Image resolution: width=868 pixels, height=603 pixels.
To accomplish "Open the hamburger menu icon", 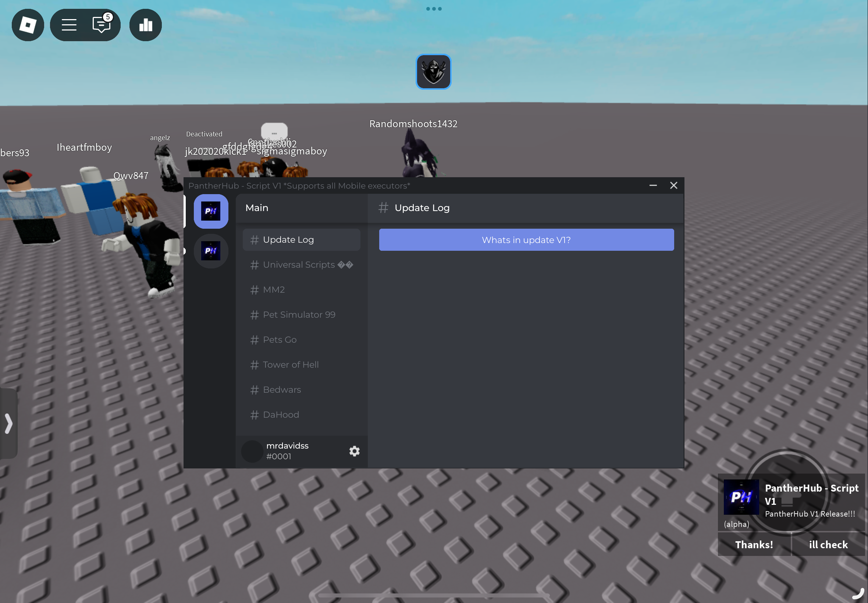I will tap(69, 25).
